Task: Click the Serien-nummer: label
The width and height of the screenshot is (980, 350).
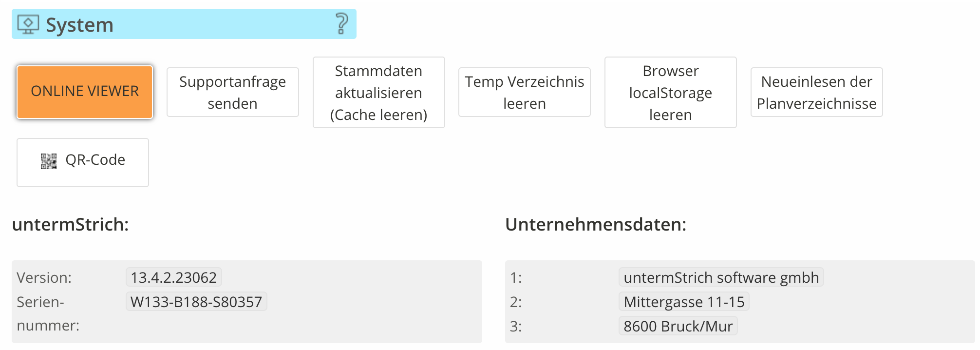Action: point(48,313)
